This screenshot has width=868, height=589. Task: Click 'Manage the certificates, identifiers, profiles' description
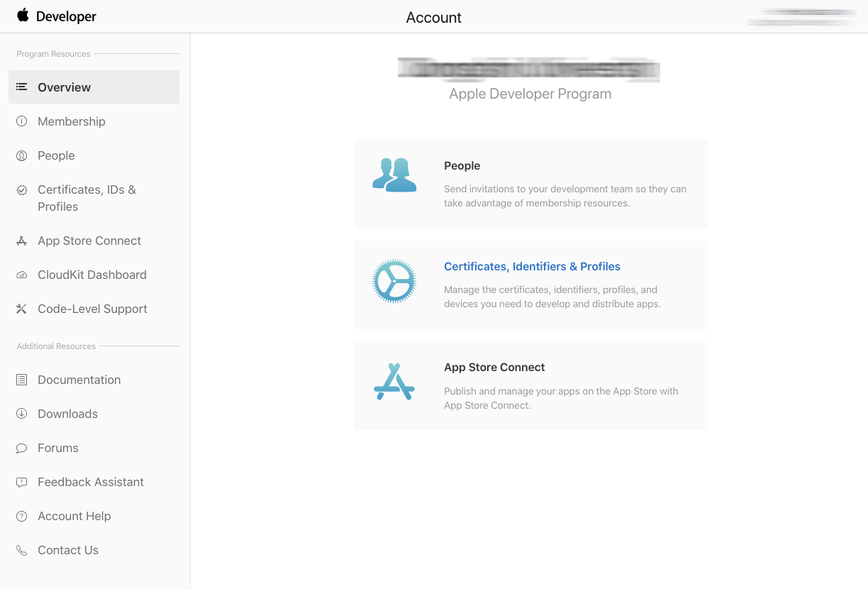tap(552, 297)
